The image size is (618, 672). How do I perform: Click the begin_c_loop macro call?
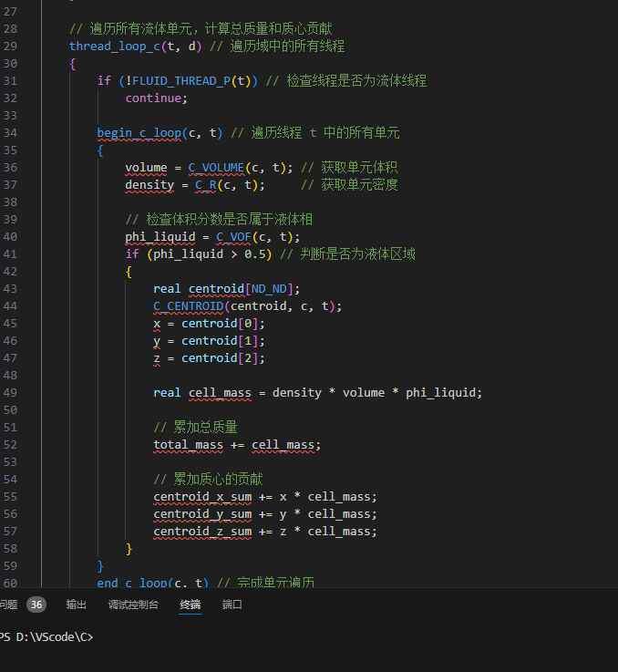point(139,132)
